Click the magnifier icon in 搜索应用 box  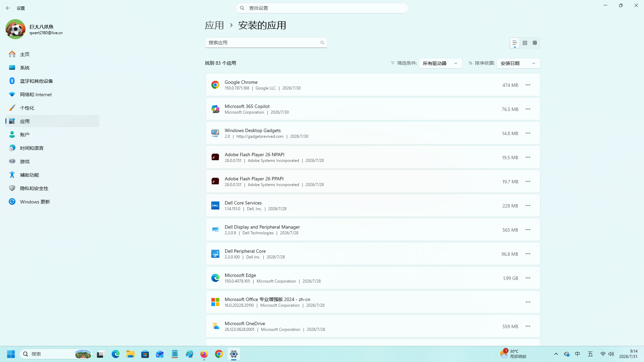[322, 43]
